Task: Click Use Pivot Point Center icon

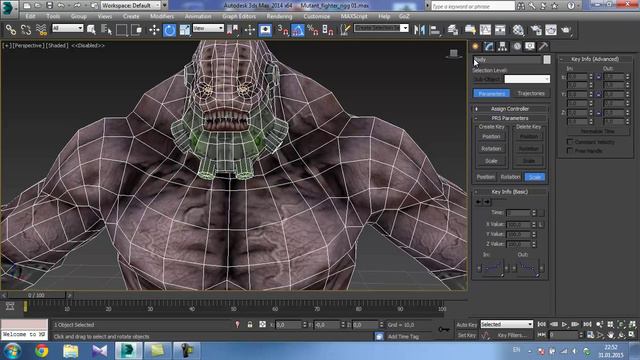Action: 233,30
